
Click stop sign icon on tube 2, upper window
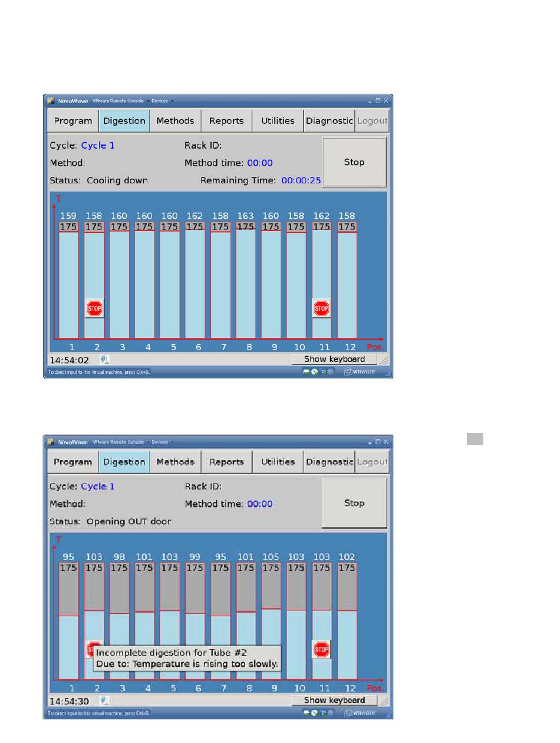94,308
